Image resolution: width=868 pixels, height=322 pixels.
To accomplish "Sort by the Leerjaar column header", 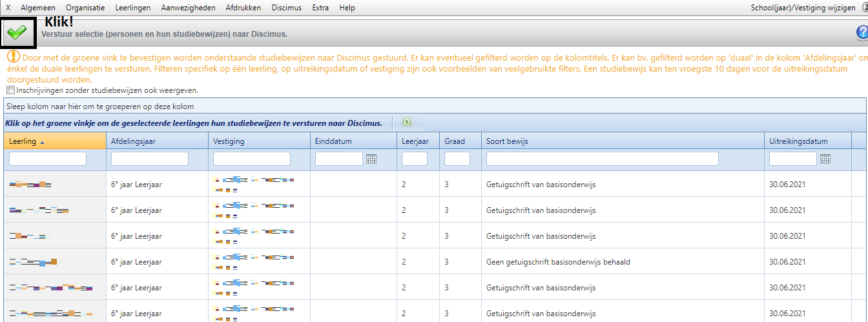I will [418, 141].
